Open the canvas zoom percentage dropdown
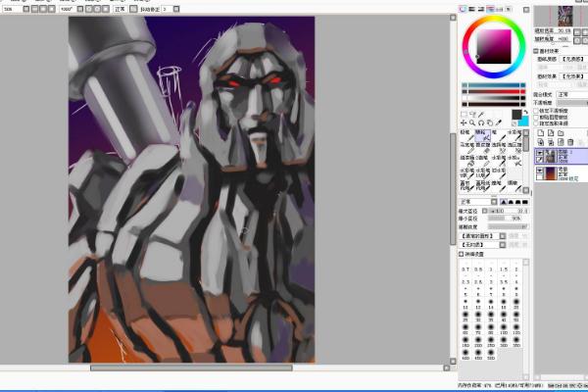The height and width of the screenshot is (392, 588). pyautogui.click(x=25, y=8)
